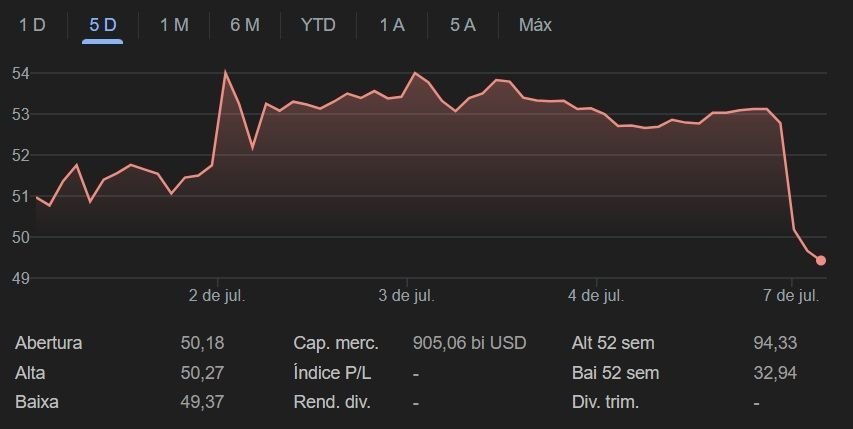853x429 pixels.
Task: Click the Rend. div. label
Action: click(335, 403)
